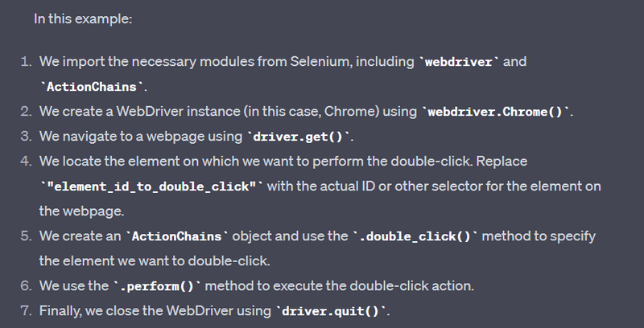Click the `webdriver.Chrome()` inline code
This screenshot has height=328, width=644.
tap(493, 111)
